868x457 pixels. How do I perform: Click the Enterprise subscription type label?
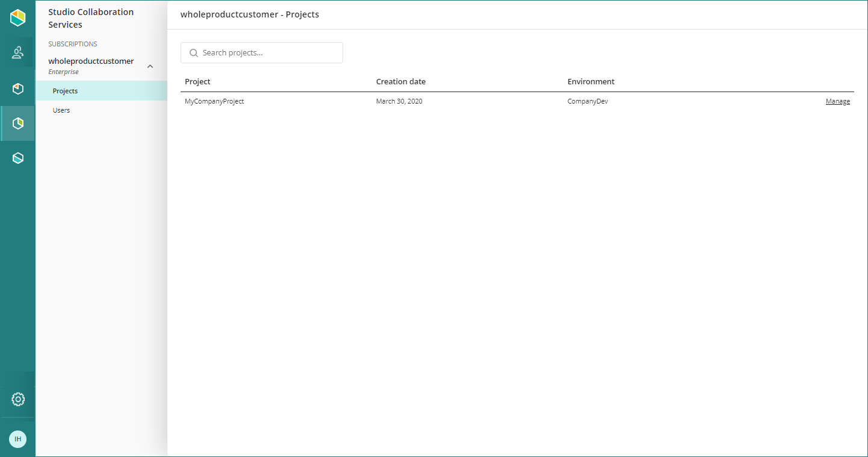click(x=63, y=72)
